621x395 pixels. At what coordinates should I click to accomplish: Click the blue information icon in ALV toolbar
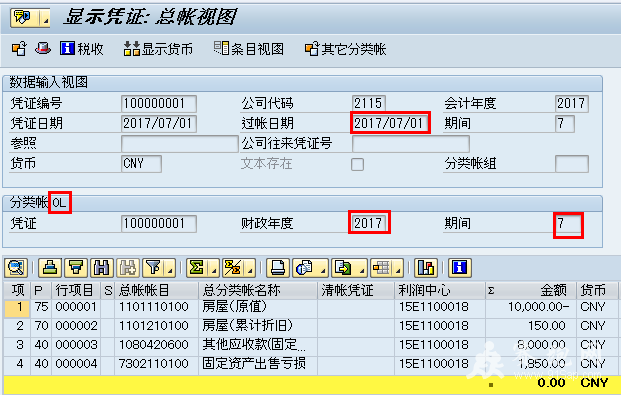(x=460, y=268)
